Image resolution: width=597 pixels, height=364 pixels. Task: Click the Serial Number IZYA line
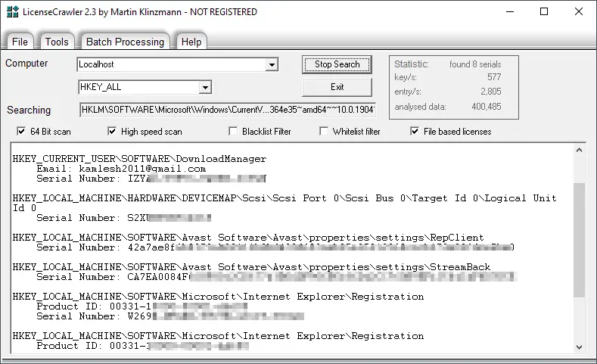tap(151, 179)
